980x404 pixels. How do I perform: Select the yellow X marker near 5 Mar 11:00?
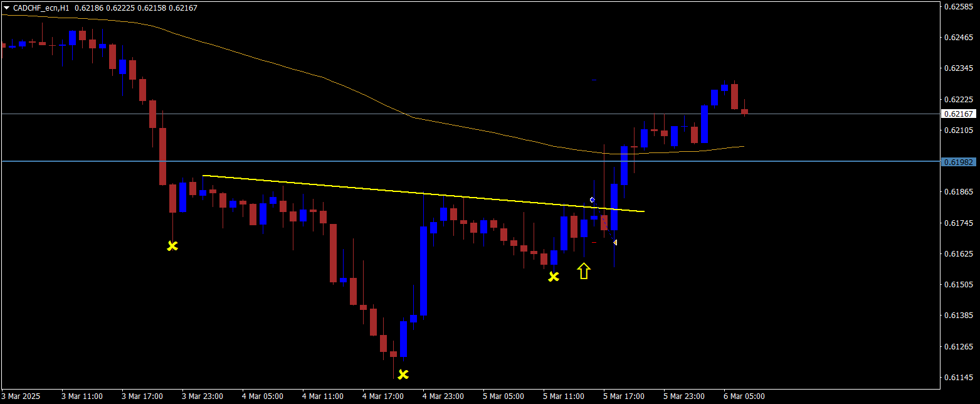point(554,276)
